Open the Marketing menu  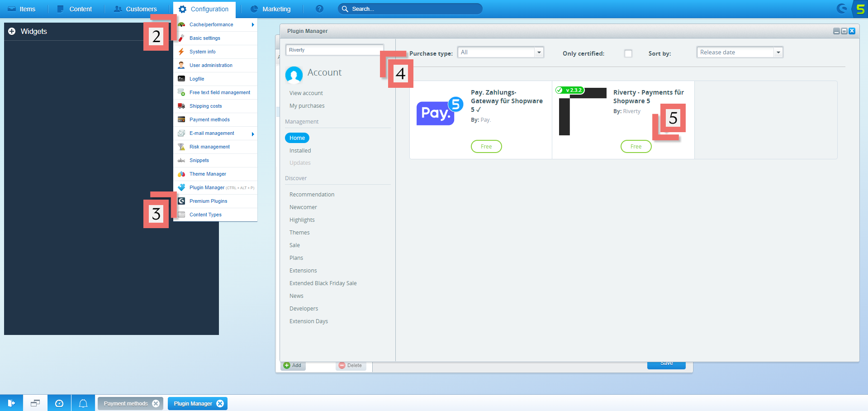pyautogui.click(x=271, y=9)
